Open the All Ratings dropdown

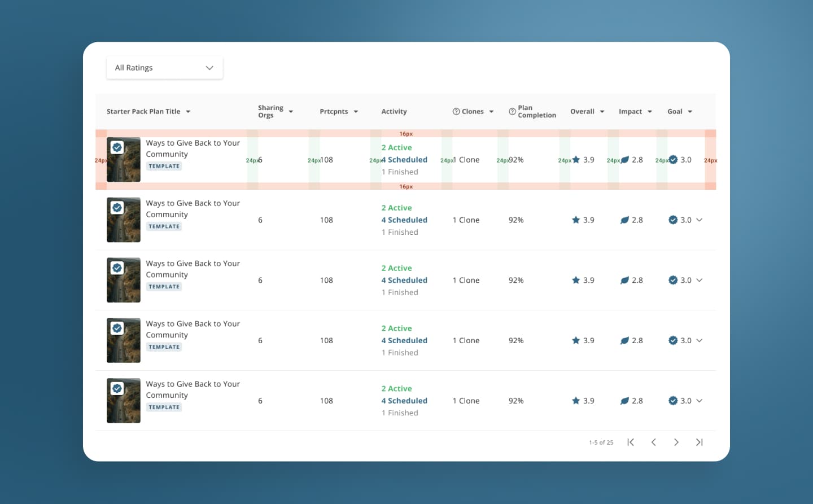pos(164,67)
